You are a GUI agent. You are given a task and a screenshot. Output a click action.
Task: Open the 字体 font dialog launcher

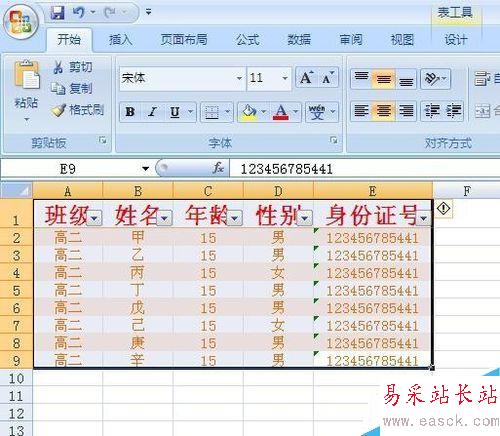(333, 140)
